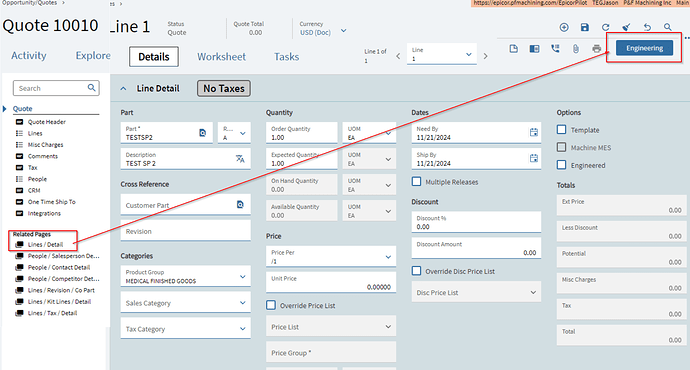Open the Price Per dropdown

coord(388,257)
